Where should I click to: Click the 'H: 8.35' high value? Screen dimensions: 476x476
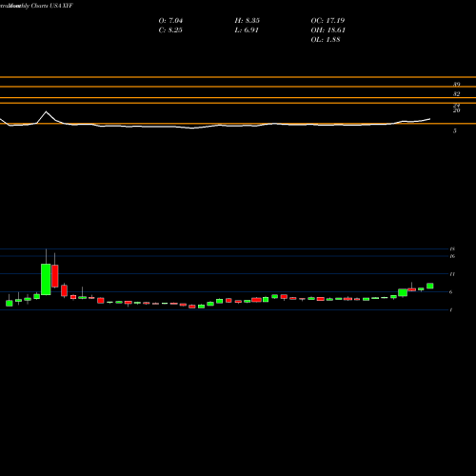[248, 21]
